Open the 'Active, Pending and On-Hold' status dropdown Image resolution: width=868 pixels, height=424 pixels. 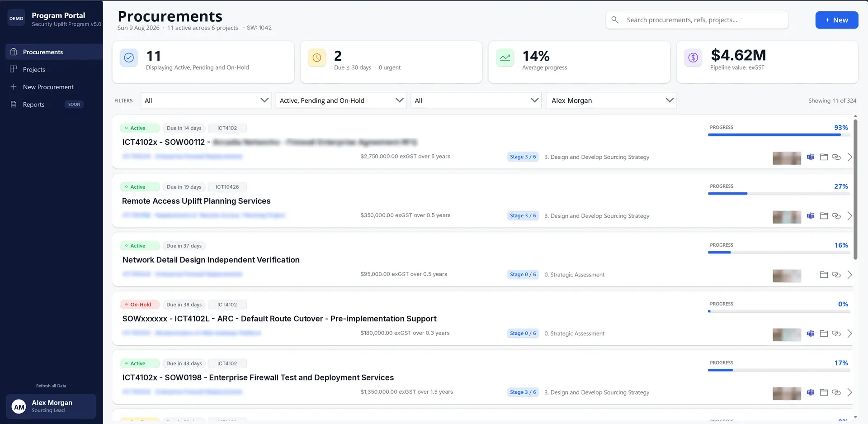pos(341,100)
